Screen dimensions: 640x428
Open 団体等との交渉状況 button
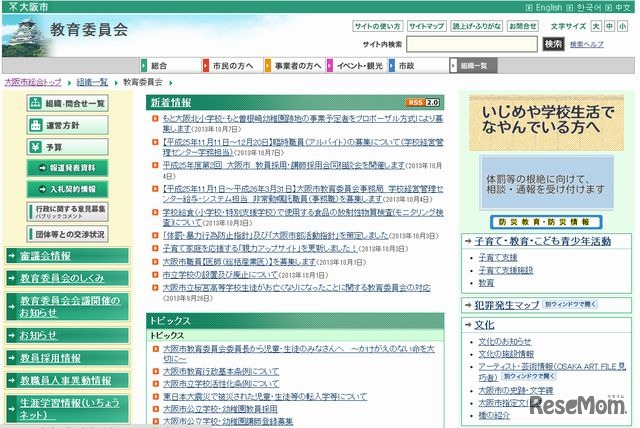click(67, 234)
